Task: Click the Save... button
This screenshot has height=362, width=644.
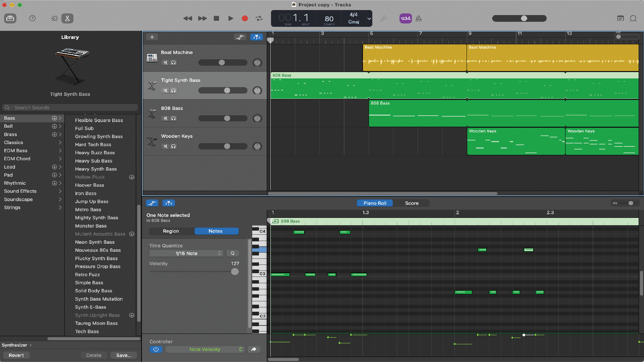Action: (x=124, y=355)
